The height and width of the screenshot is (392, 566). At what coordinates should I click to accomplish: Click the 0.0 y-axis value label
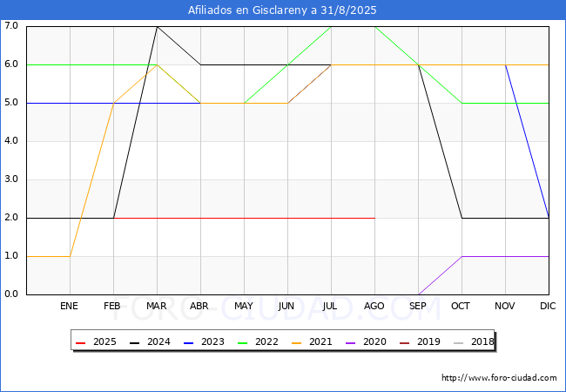coord(11,294)
